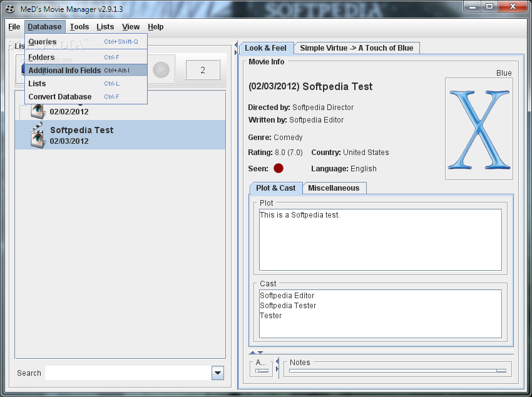Close the open Database menu
Image resolution: width=532 pixels, height=397 pixels.
pos(44,27)
